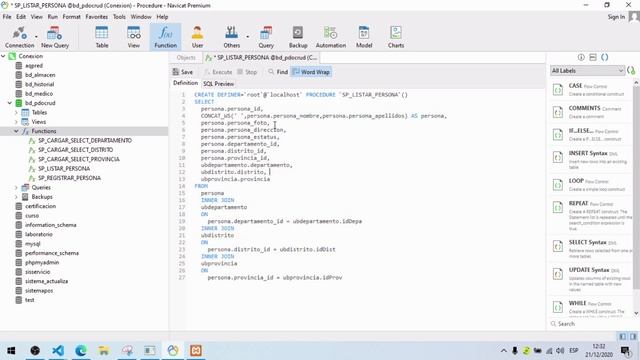Screen dimensions: 640x360
Task: Save the procedure
Action: point(182,72)
